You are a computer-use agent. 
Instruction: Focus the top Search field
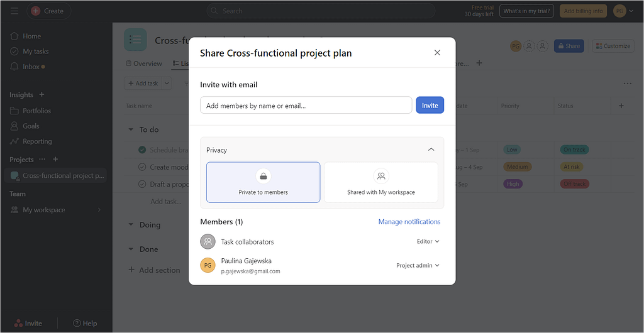(321, 11)
